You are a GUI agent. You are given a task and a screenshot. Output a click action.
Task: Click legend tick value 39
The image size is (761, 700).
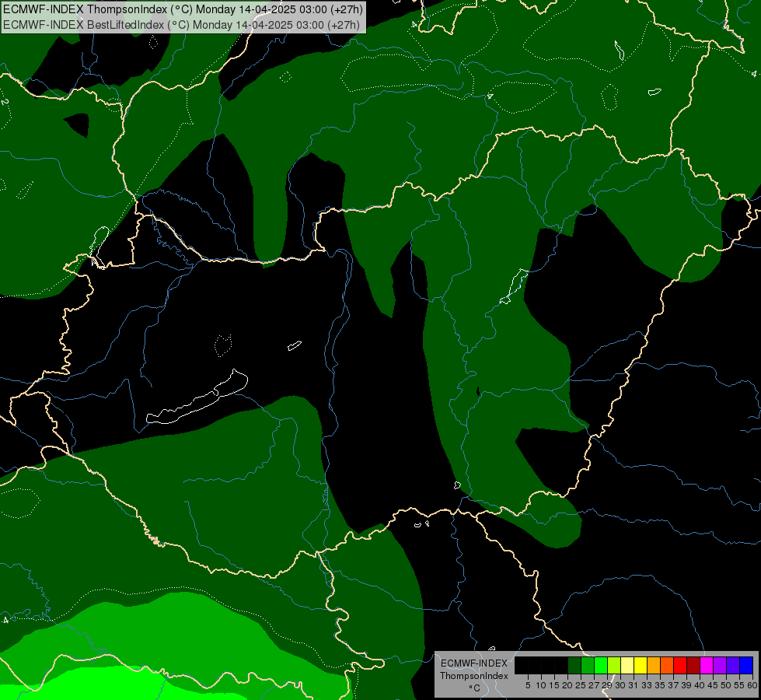[x=686, y=685]
